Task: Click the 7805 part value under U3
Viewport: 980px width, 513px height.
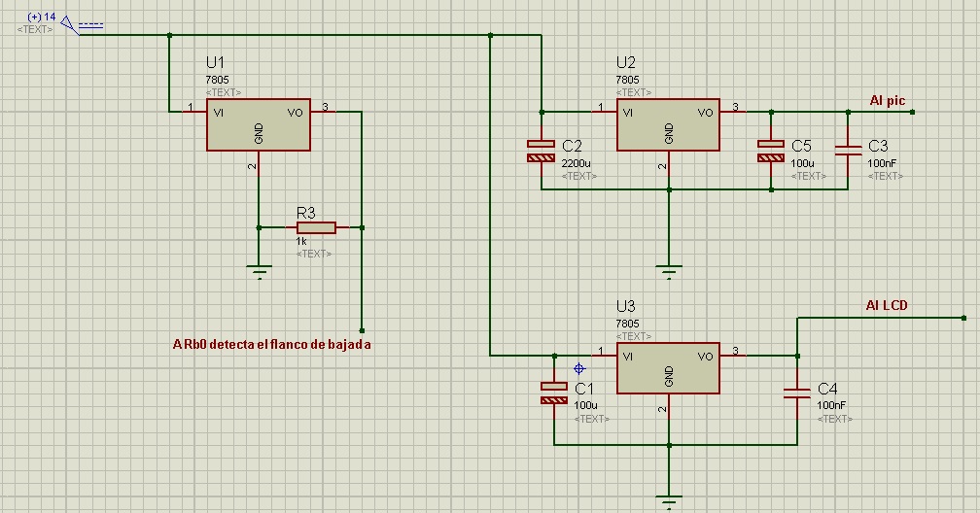Action: tap(627, 324)
